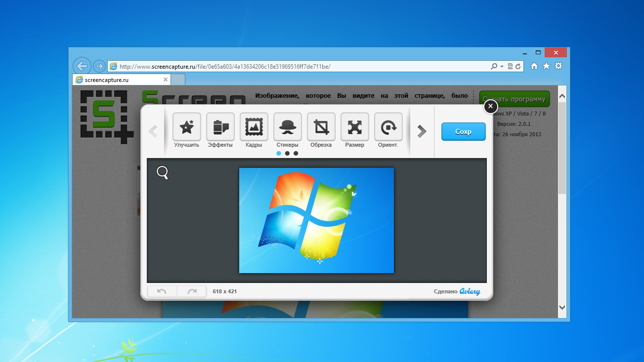Viewport: 644px width, 362px height.
Task: Click the address bar site icon
Action: point(114,66)
